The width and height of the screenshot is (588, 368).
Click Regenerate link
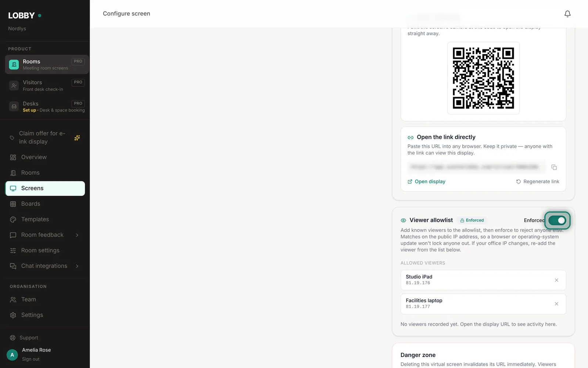click(538, 181)
